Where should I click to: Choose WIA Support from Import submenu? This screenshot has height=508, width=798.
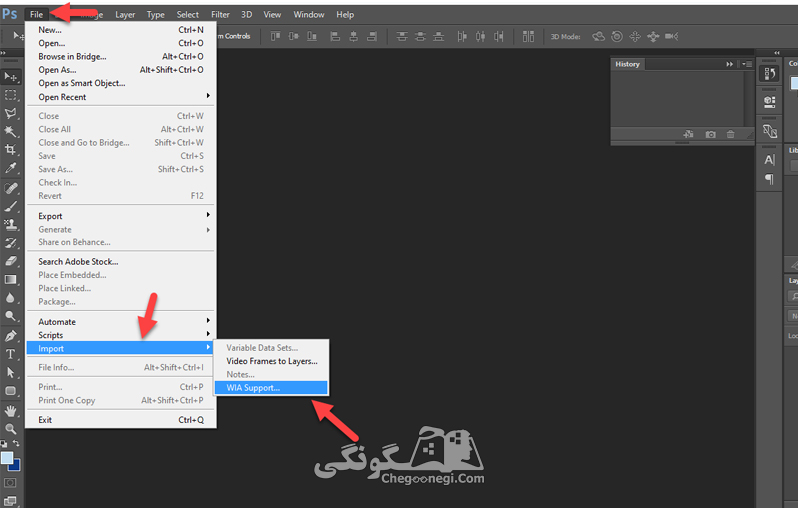(x=271, y=388)
